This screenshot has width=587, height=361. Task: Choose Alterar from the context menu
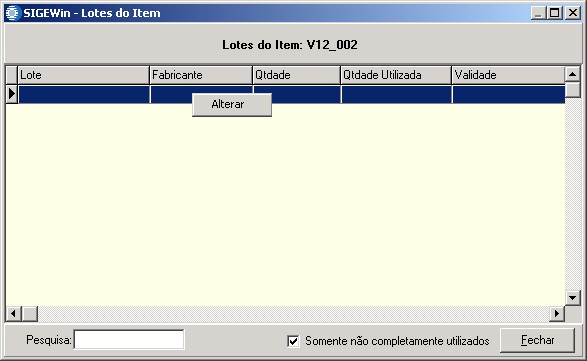point(232,104)
